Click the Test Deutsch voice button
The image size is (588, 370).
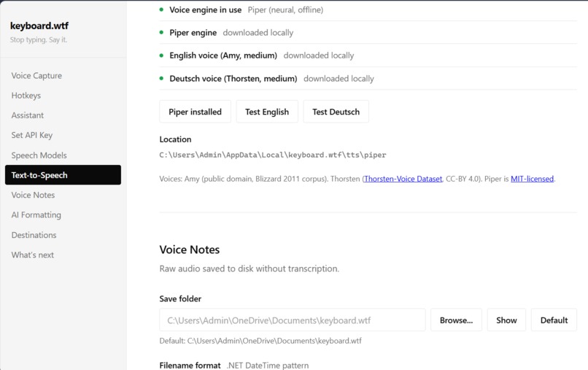[336, 112]
